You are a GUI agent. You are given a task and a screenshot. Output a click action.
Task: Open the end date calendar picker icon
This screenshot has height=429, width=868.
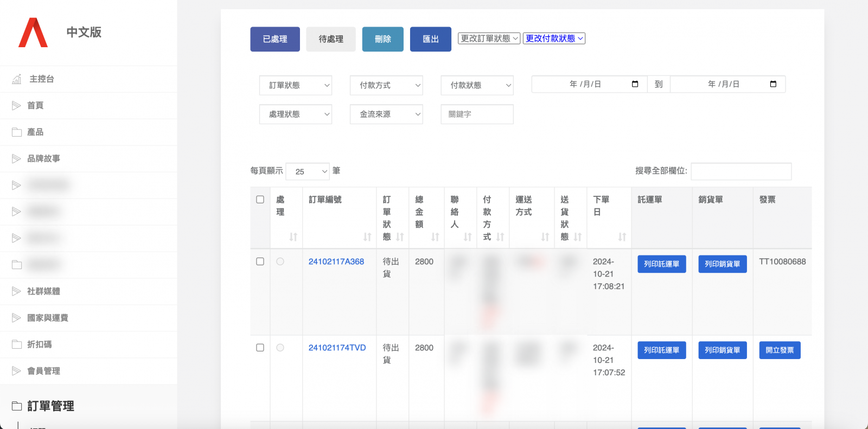(x=773, y=84)
